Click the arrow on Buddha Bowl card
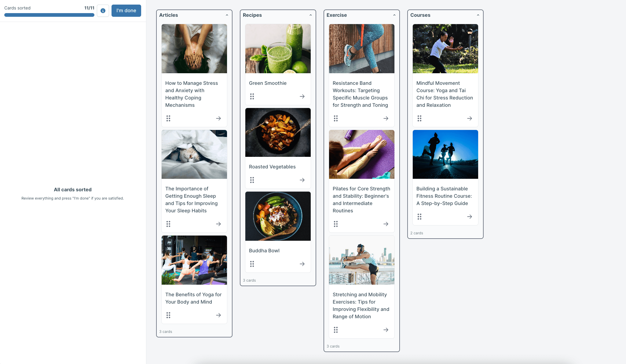 pyautogui.click(x=302, y=264)
